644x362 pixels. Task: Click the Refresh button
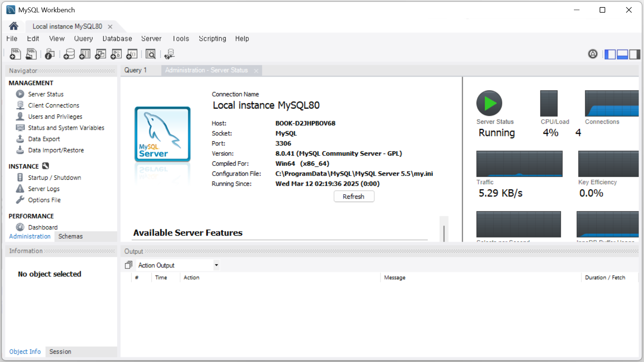tap(354, 196)
